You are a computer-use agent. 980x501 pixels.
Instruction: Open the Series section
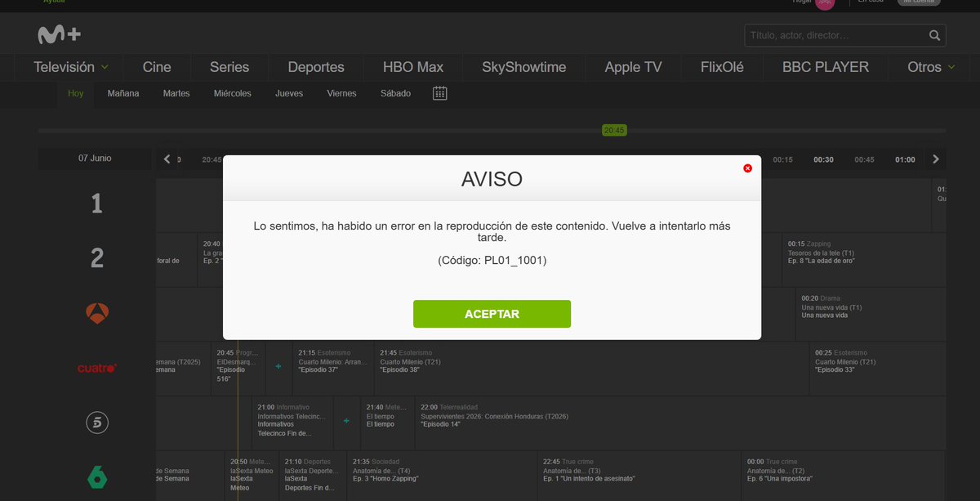coord(229,67)
